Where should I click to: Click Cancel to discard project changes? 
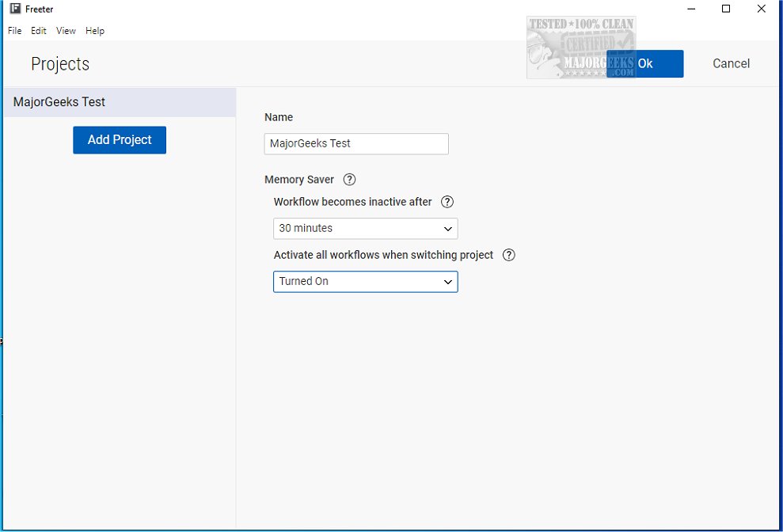tap(731, 63)
